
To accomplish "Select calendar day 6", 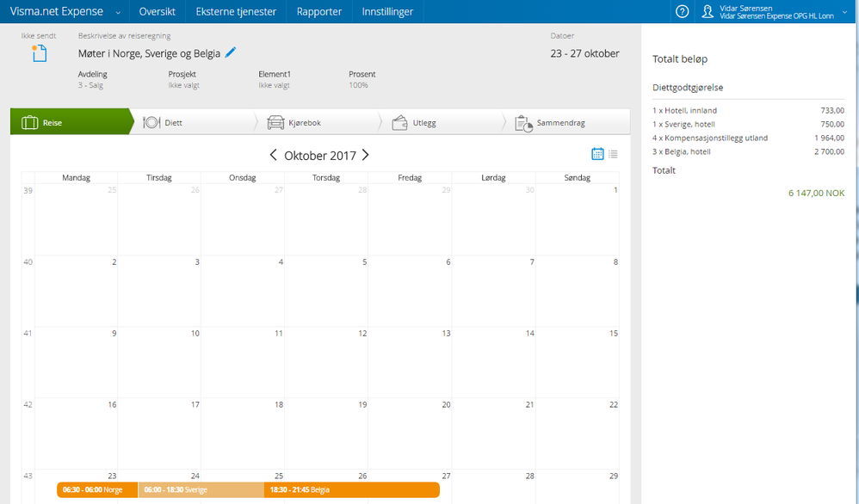I will click(x=448, y=262).
